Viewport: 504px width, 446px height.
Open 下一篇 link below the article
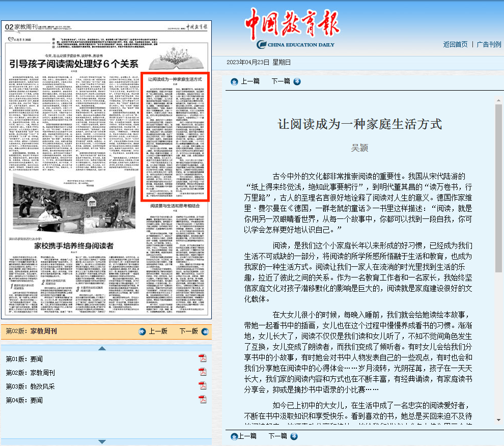(278, 436)
